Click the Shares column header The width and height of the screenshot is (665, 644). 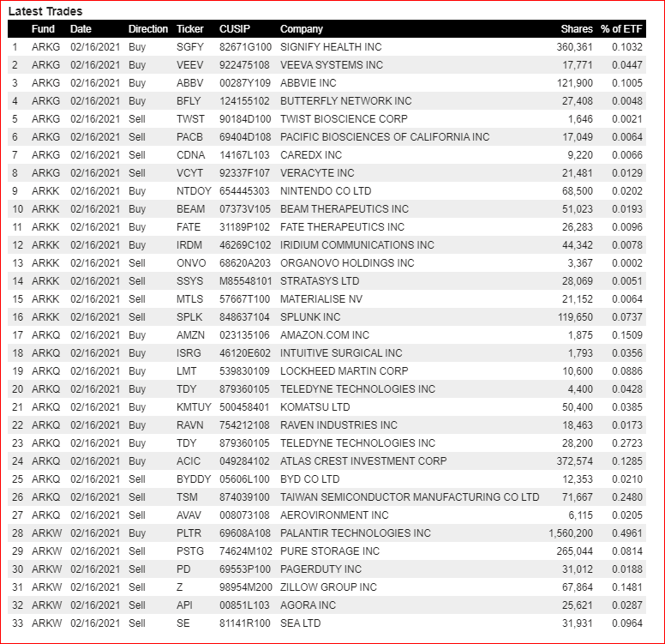(577, 29)
